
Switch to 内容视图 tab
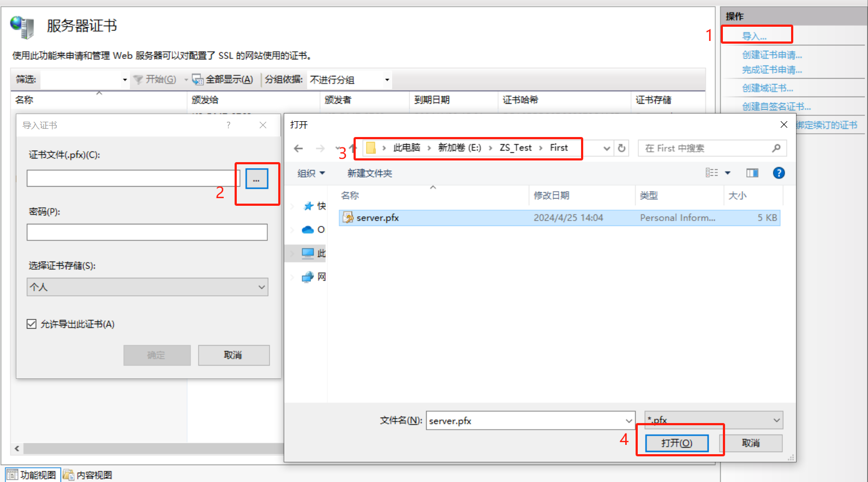[x=88, y=475]
